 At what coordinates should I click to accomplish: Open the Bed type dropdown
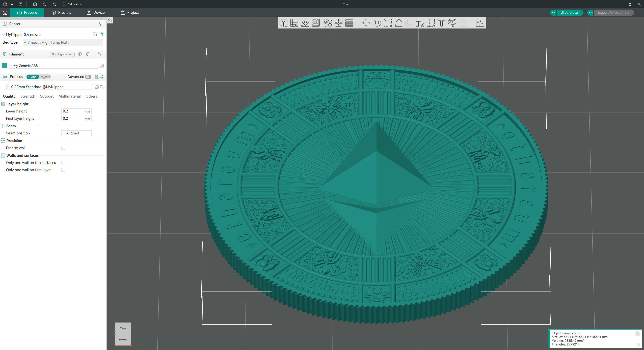pyautogui.click(x=63, y=42)
